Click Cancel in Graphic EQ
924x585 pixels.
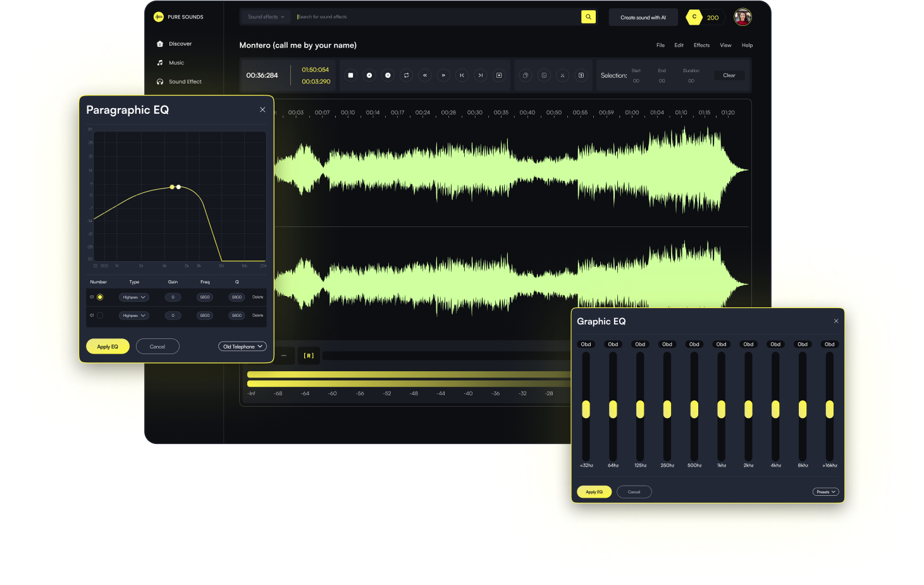634,491
